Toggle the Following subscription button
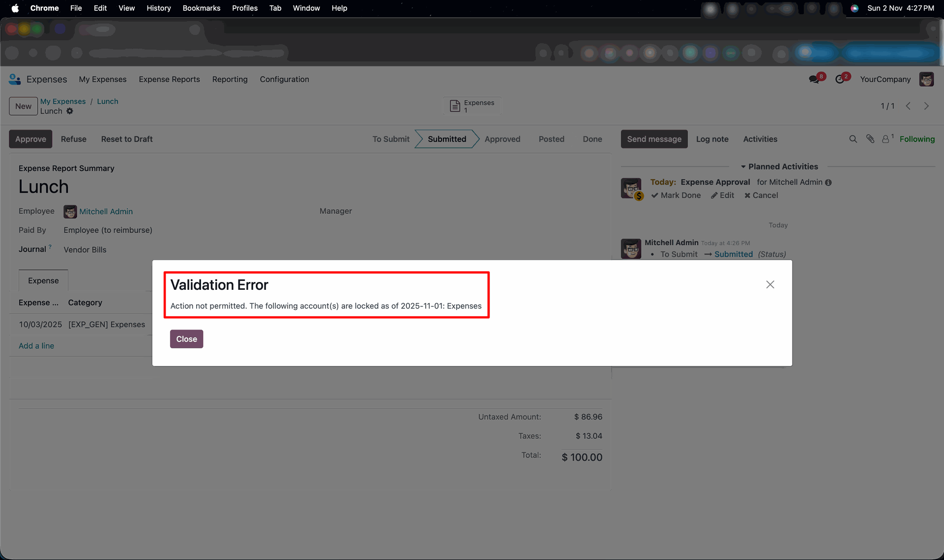Image resolution: width=944 pixels, height=560 pixels. (917, 139)
